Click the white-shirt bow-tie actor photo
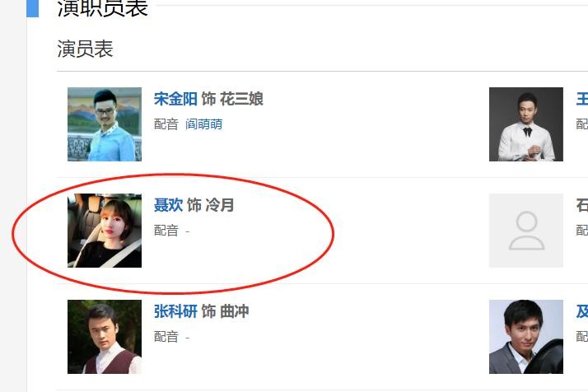Image resolution: width=588 pixels, height=392 pixels. [x=526, y=124]
